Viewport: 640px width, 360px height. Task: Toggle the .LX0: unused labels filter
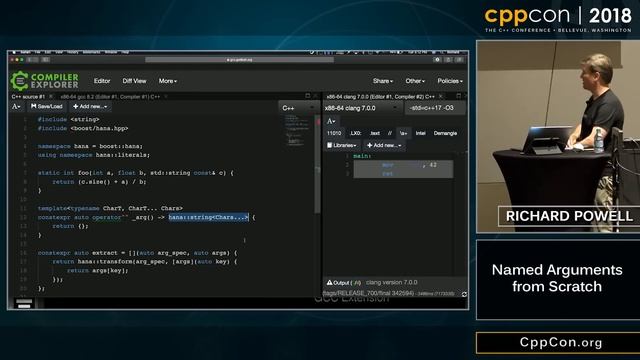click(356, 133)
